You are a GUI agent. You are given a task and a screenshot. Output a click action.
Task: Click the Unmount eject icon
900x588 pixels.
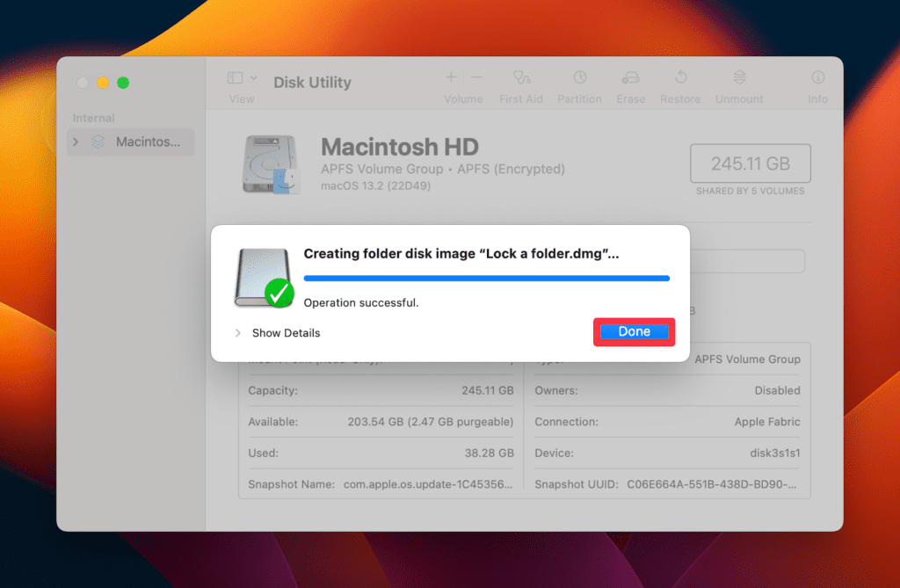coord(739,77)
